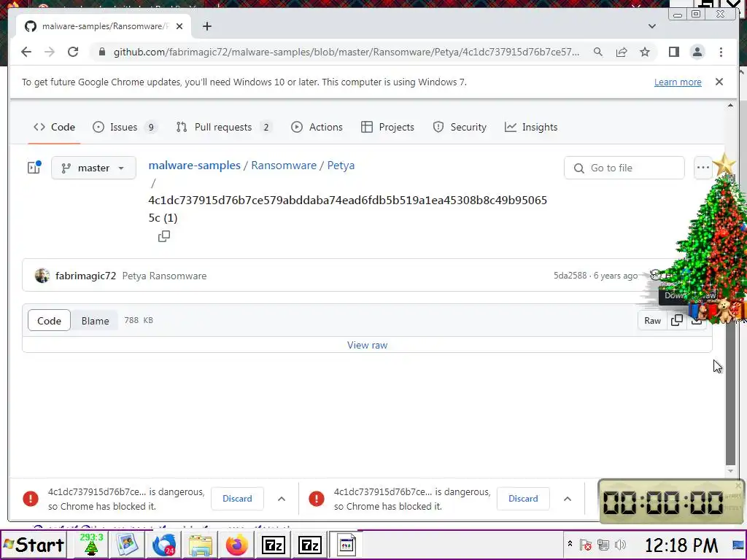The image size is (747, 560).
Task: Click the GitHub URL address bar
Action: coord(347,52)
